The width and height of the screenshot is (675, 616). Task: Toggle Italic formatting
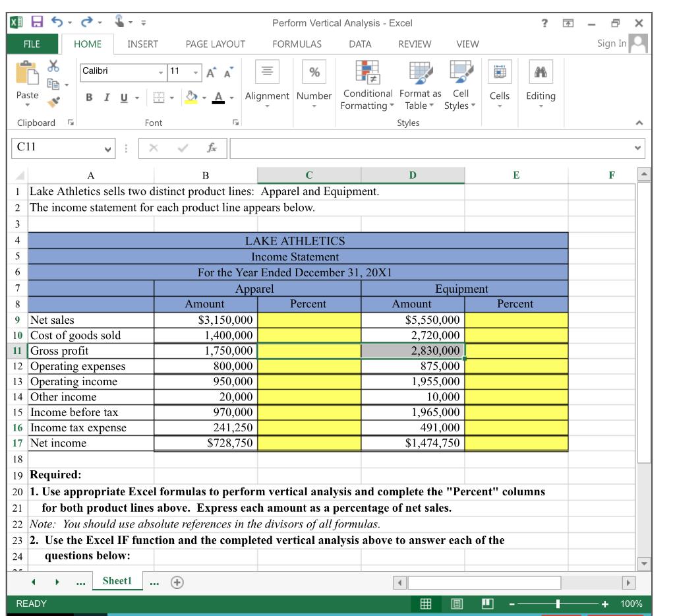click(106, 97)
